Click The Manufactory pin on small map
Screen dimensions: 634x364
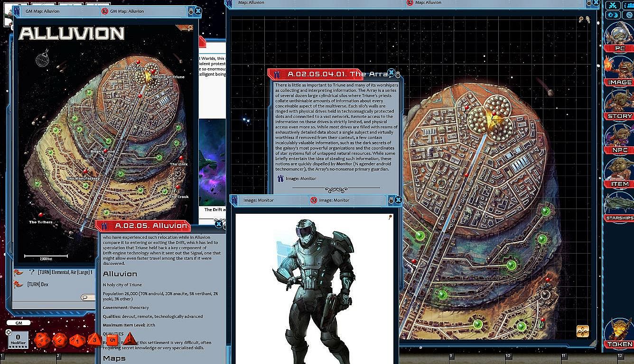[85, 172]
